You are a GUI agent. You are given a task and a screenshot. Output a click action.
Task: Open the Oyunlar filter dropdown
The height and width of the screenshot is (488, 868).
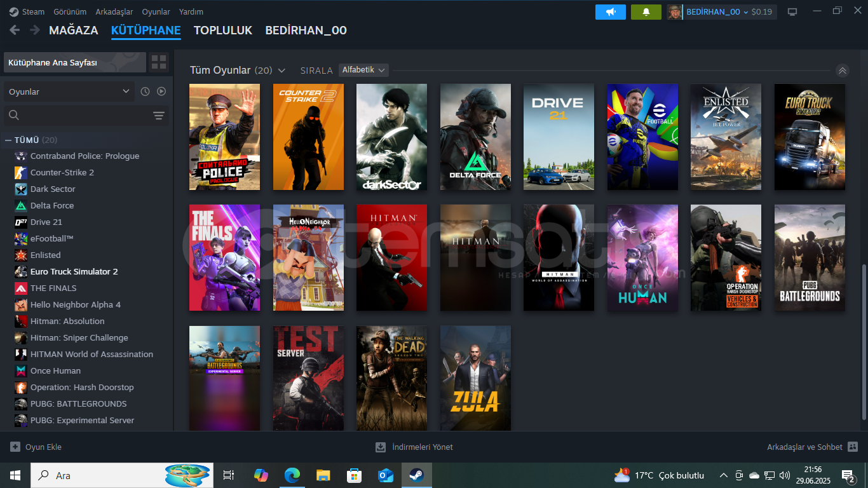click(69, 91)
